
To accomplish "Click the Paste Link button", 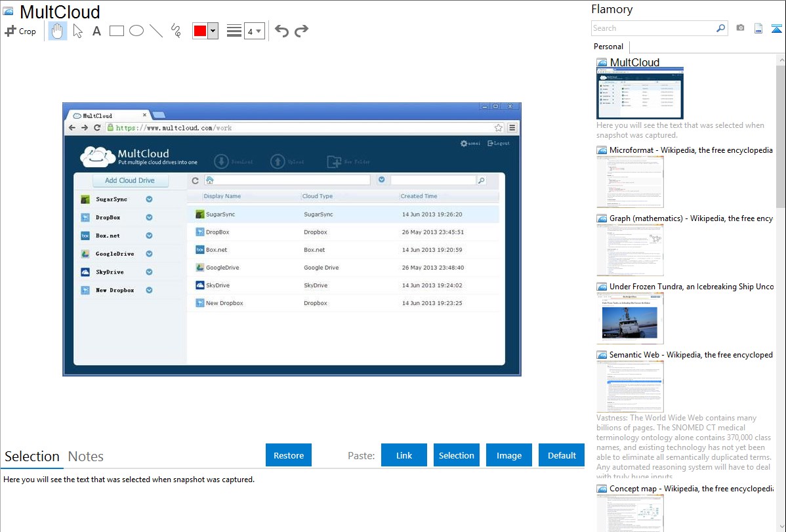I will click(x=404, y=455).
